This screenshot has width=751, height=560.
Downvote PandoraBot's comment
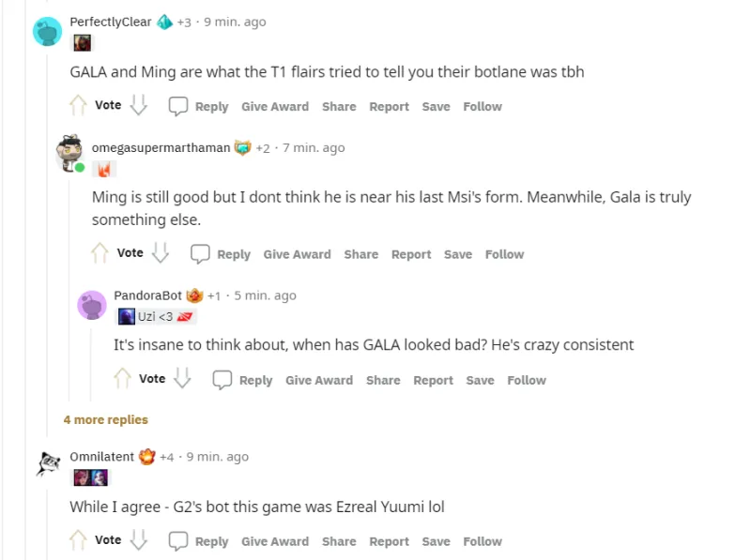pos(183,379)
